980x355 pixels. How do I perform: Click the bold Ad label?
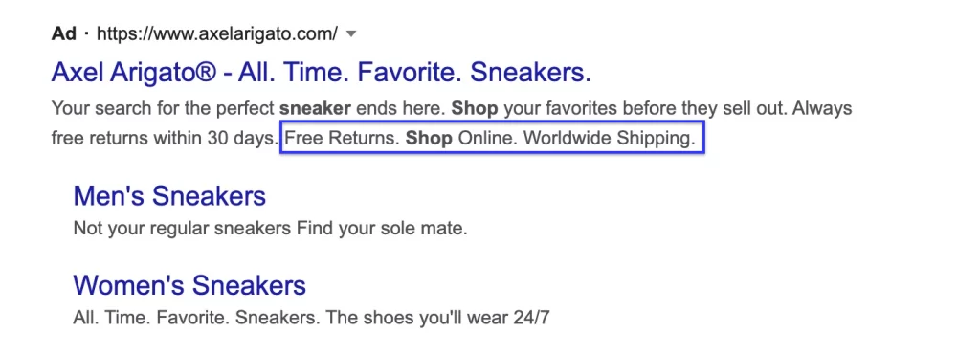(64, 33)
